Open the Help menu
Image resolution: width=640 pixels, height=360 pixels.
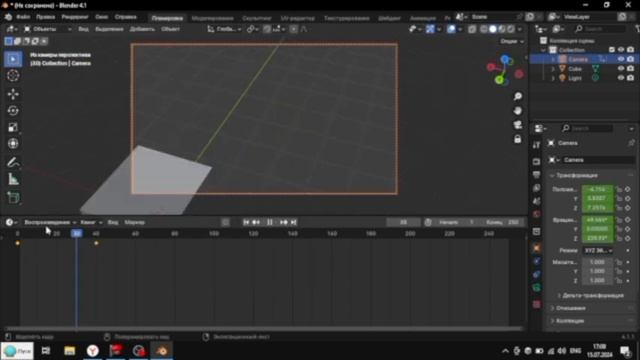tap(125, 17)
